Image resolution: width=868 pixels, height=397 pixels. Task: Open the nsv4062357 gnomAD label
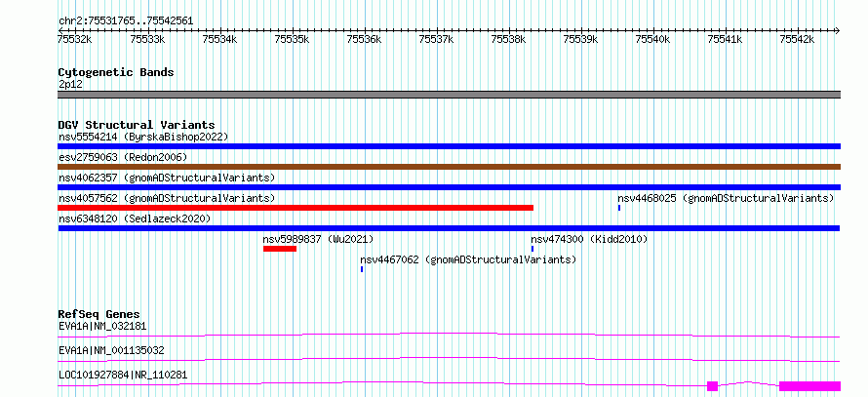click(167, 178)
